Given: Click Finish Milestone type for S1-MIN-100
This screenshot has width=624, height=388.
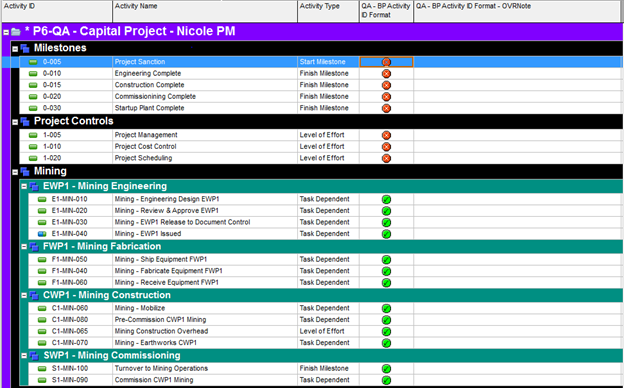Looking at the screenshot, I should coord(324,369).
